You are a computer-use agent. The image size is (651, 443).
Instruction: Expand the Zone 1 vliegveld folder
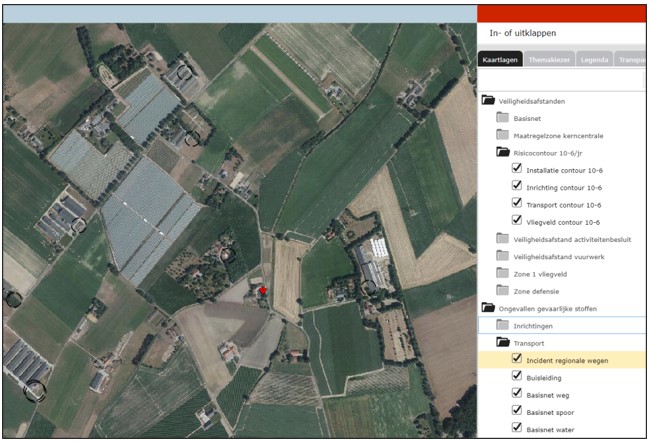click(502, 273)
